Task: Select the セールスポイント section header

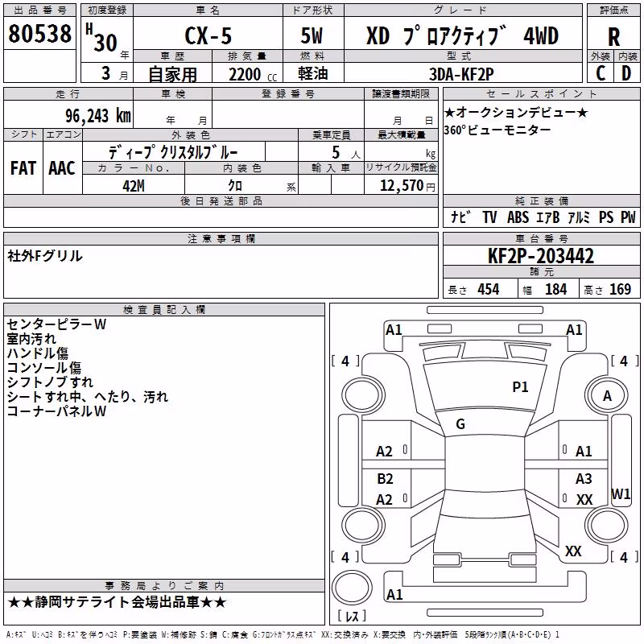Action: click(542, 93)
